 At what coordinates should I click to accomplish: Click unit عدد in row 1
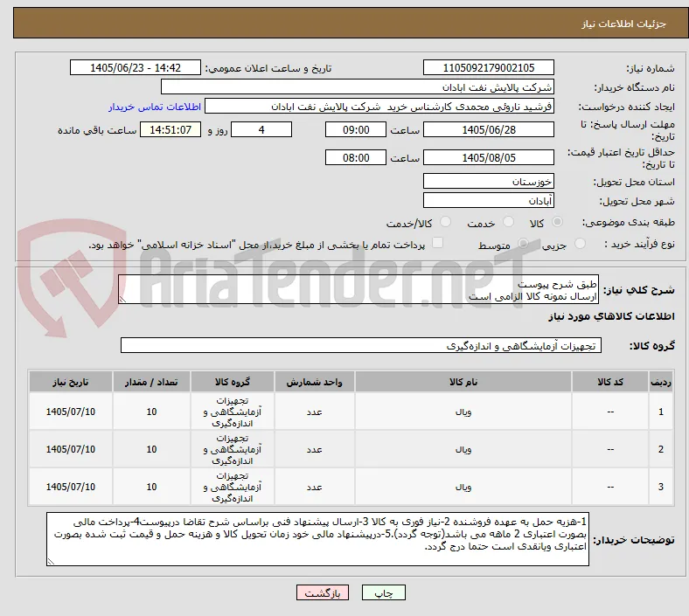click(x=314, y=412)
